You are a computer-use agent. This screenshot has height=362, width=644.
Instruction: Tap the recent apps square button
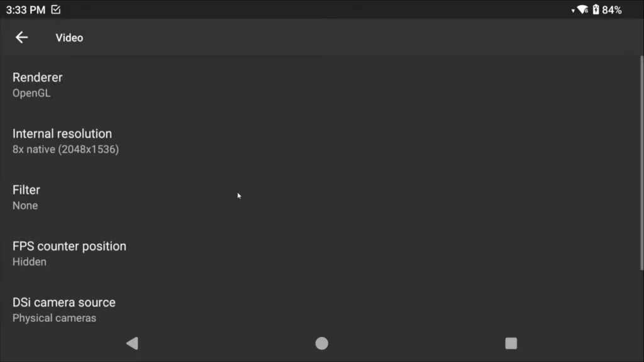(x=511, y=343)
